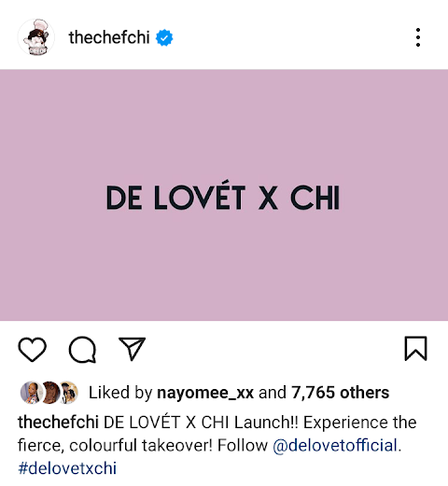Screen dimensions: 448x486
Task: Click thechefchi username in the caption
Action: (58, 423)
